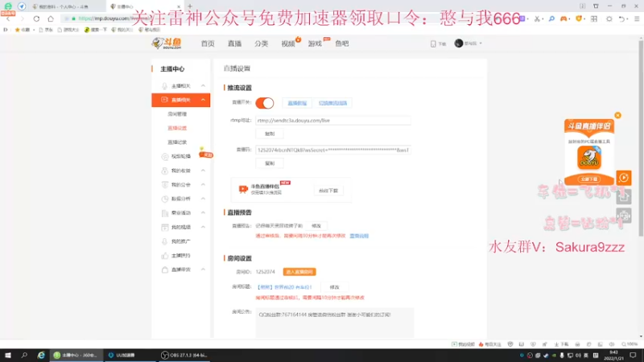Viewport: 644px width, 362px height.
Task: Click the blue link after the red preview notice
Action: click(359, 236)
